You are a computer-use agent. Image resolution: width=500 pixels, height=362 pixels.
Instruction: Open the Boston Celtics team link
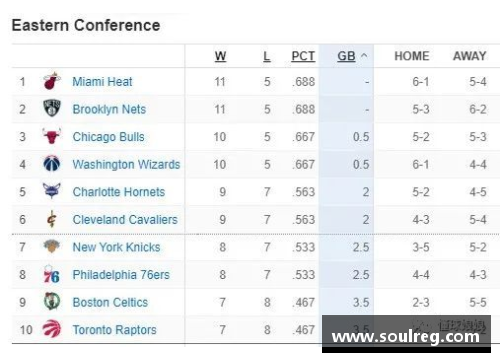click(110, 302)
